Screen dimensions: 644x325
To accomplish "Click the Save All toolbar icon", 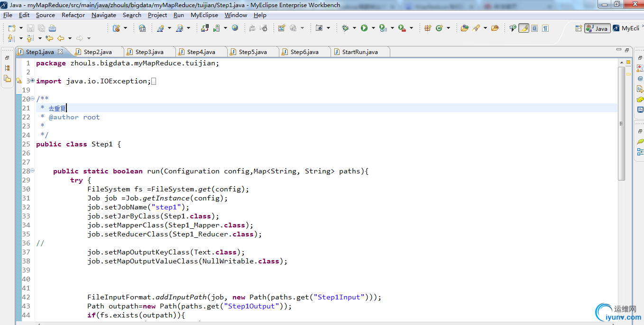I will pyautogui.click(x=41, y=28).
